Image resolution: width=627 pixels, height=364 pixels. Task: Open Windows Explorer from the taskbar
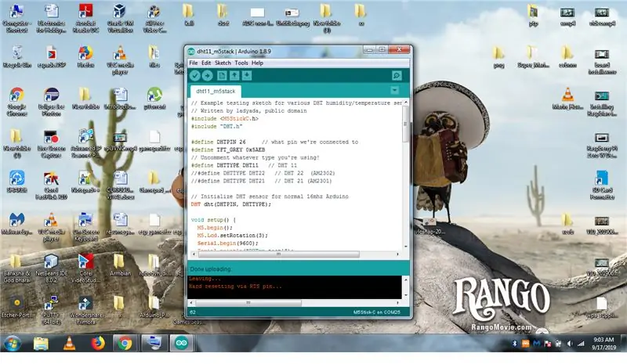(x=41, y=343)
